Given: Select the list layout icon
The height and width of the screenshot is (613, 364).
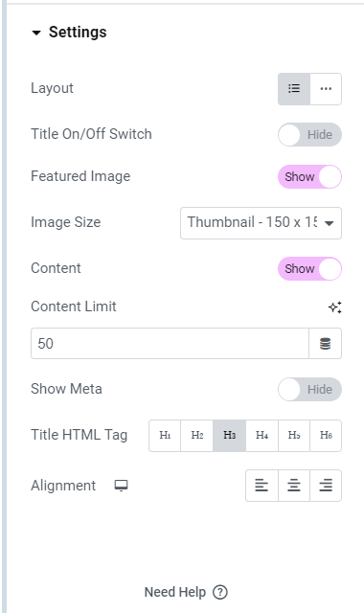Looking at the screenshot, I should [x=294, y=89].
